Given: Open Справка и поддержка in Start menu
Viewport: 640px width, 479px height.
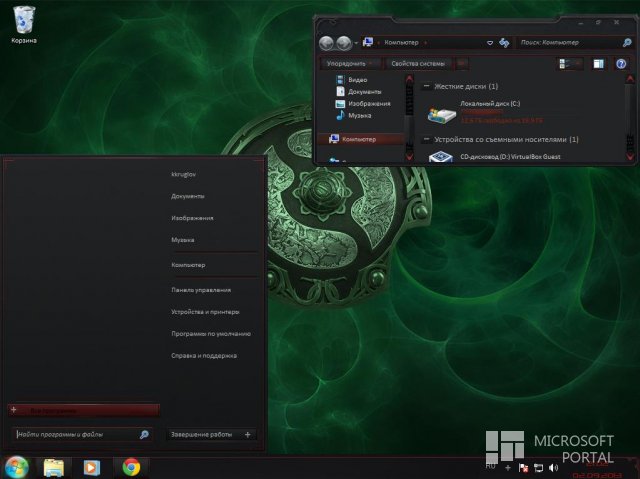Looking at the screenshot, I should tap(204, 356).
